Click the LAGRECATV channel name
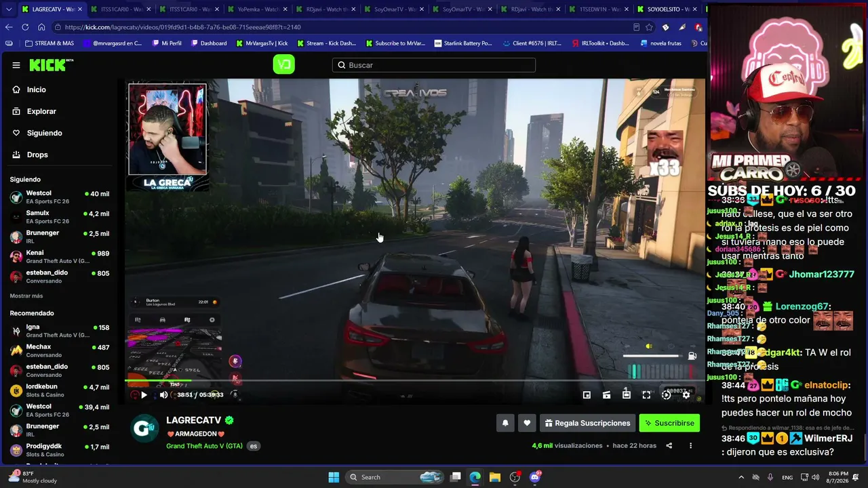 pos(195,420)
